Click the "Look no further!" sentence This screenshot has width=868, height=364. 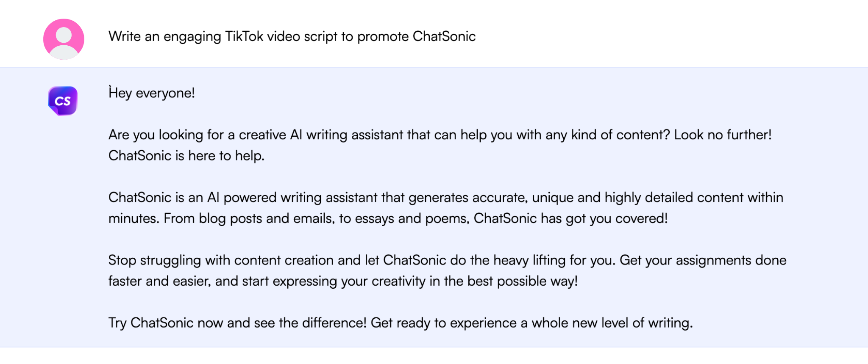[723, 135]
